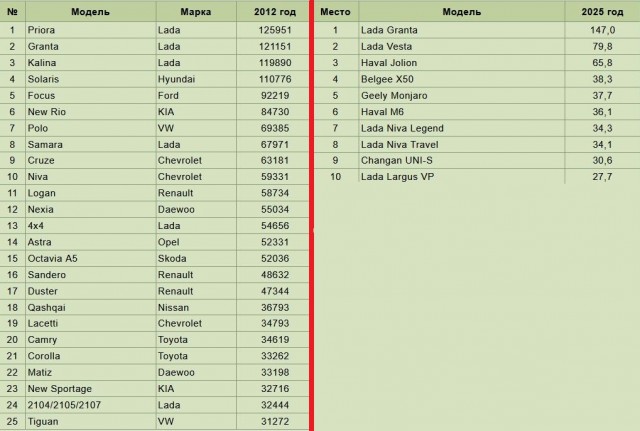
Task: Click the Место column header
Action: click(x=335, y=12)
